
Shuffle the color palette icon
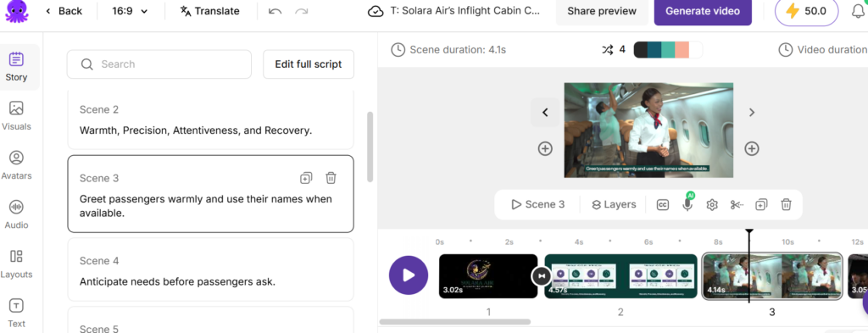[x=607, y=50]
